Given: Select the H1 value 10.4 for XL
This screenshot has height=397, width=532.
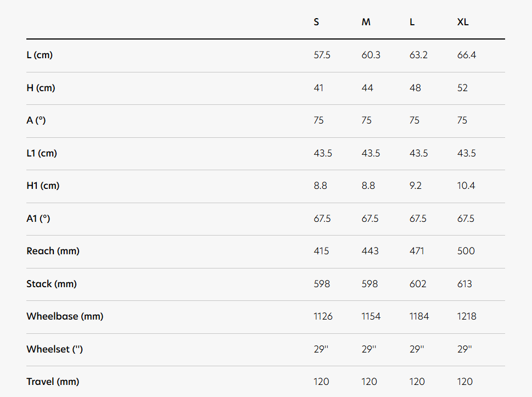Looking at the screenshot, I should [466, 186].
